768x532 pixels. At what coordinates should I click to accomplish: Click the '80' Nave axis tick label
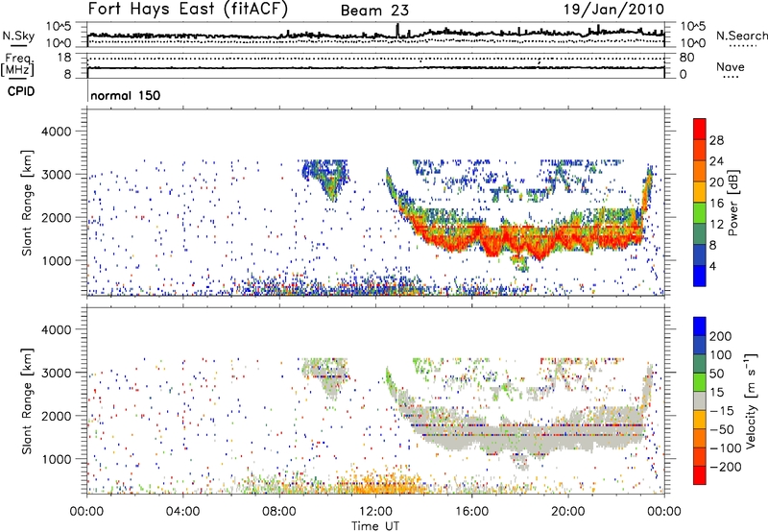click(x=686, y=58)
